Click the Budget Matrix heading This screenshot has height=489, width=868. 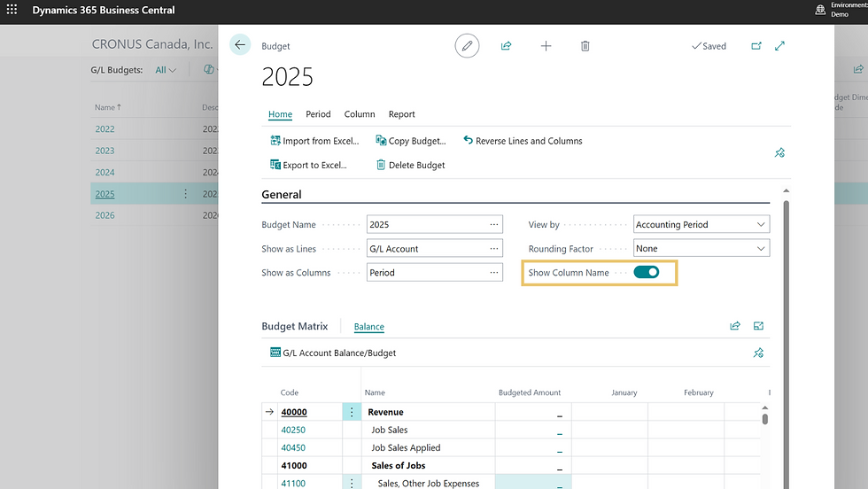[x=294, y=326]
